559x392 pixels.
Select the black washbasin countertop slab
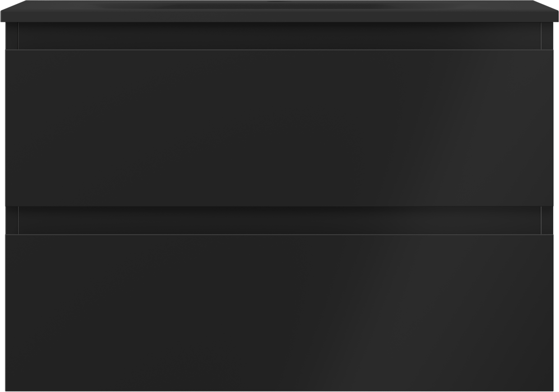coord(279,11)
